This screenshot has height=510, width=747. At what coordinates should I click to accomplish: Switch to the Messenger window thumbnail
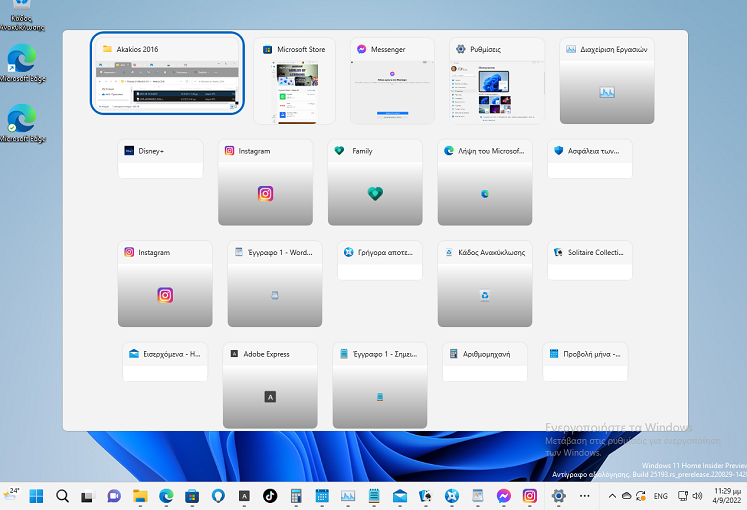coord(392,81)
